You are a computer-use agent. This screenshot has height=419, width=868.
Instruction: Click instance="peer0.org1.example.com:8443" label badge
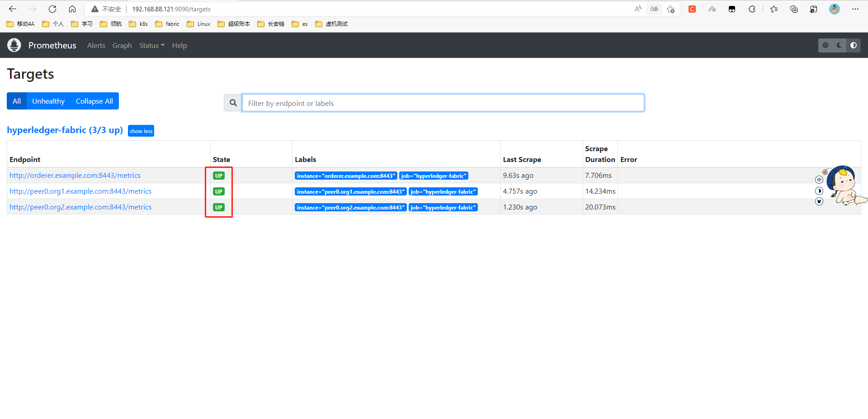351,191
